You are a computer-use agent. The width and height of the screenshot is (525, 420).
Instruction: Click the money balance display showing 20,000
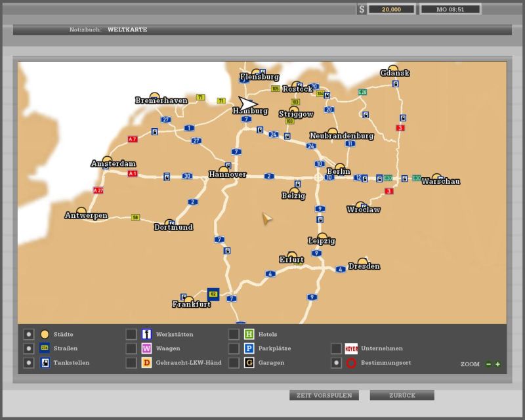391,9
